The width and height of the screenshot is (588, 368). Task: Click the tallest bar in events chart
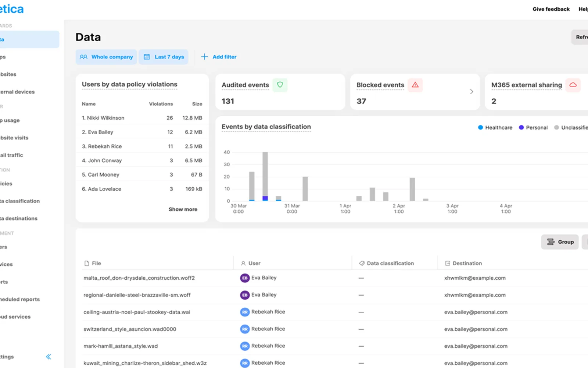265,177
